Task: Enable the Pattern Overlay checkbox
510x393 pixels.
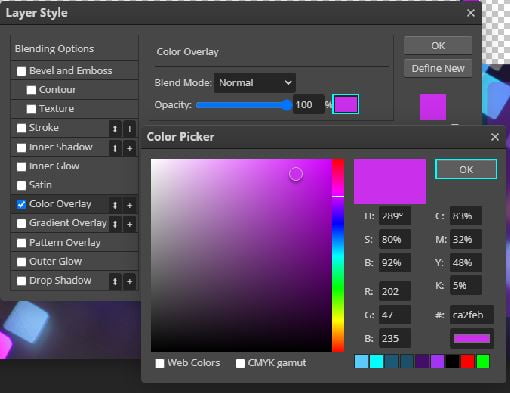Action: pyautogui.click(x=21, y=243)
